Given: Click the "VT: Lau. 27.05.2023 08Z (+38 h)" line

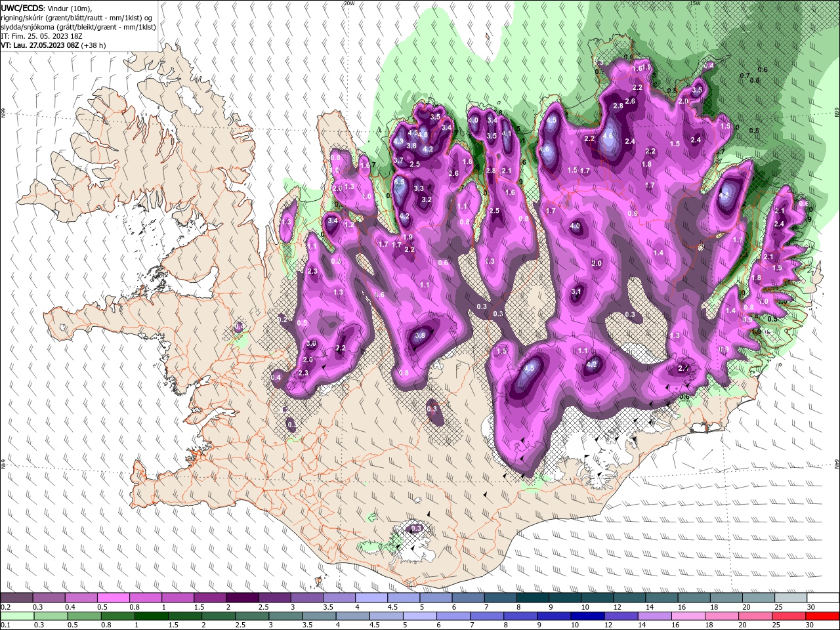Looking at the screenshot, I should 53,45.
